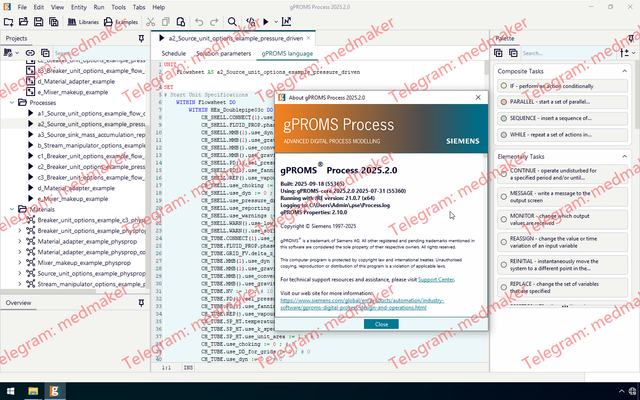Collapse the Elementary Tasks section
640x400 pixels.
click(624, 156)
